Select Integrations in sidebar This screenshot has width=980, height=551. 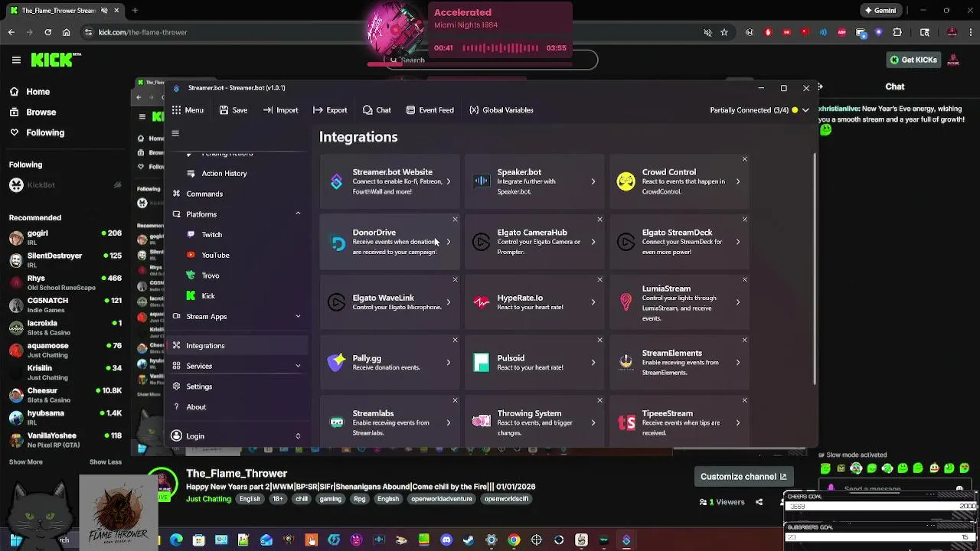237,346
